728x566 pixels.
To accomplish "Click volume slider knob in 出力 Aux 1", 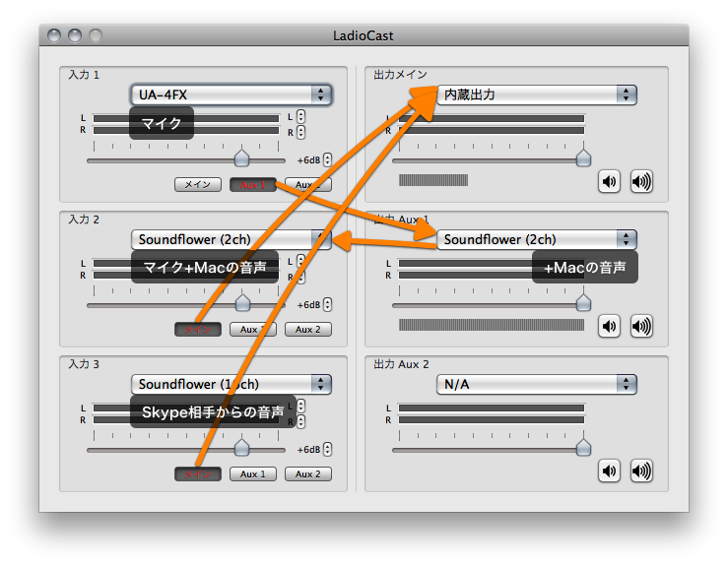I will tap(583, 302).
